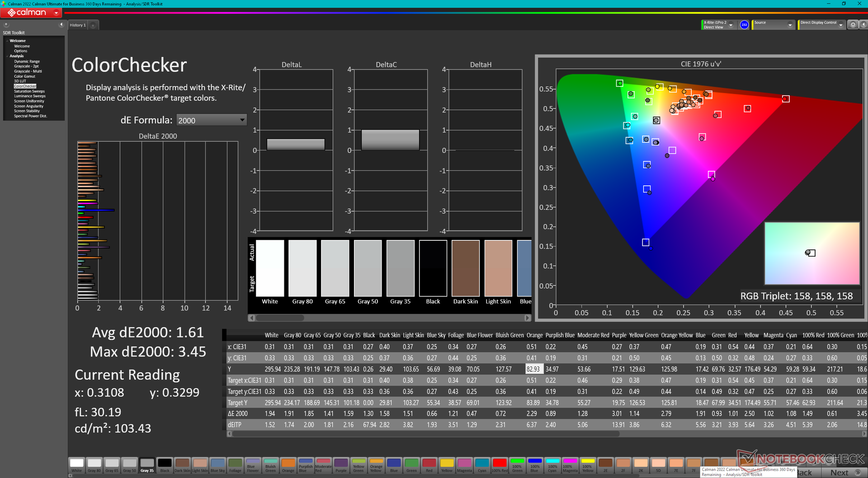Open the Source dropdown

pyautogui.click(x=790, y=25)
